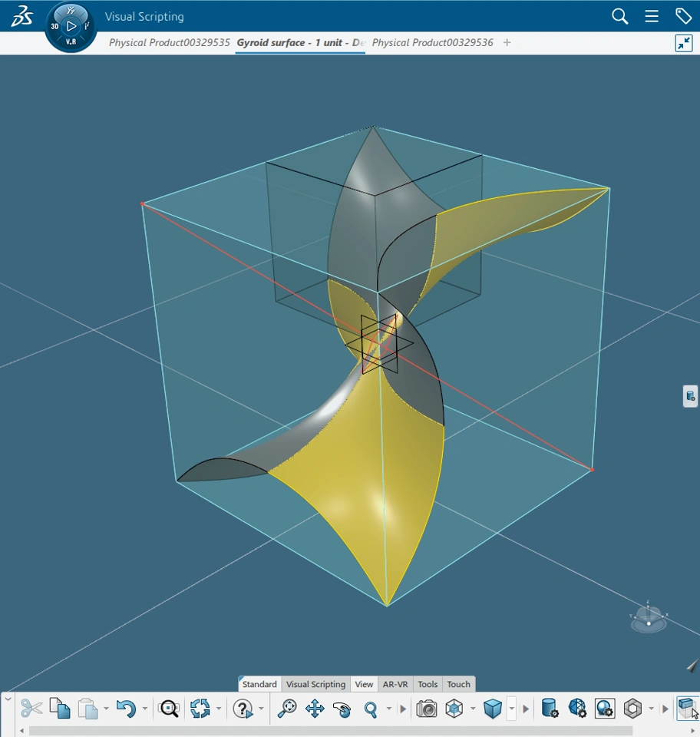Switch to the AR-VR tab

[395, 684]
